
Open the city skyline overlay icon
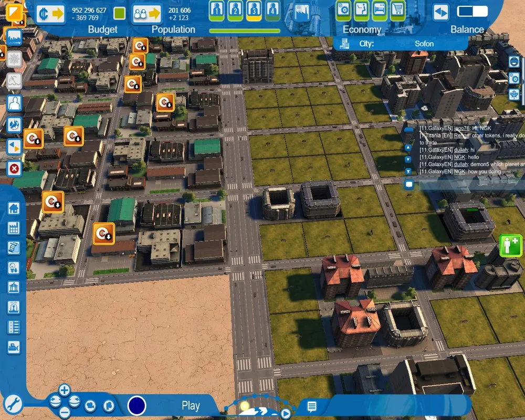[14, 37]
